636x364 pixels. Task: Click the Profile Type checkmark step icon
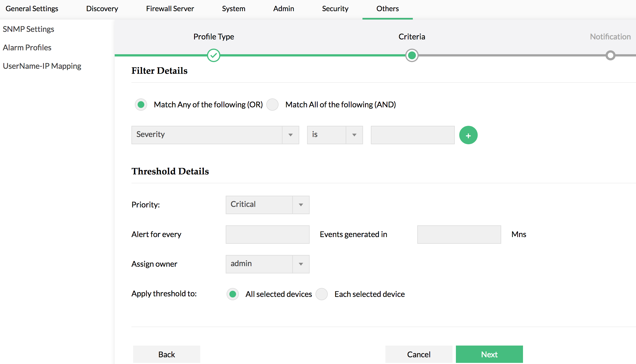[x=214, y=55]
